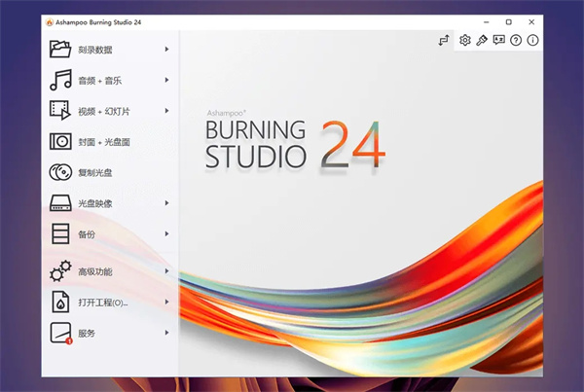
Task: Open help with the question mark icon
Action: click(x=516, y=40)
